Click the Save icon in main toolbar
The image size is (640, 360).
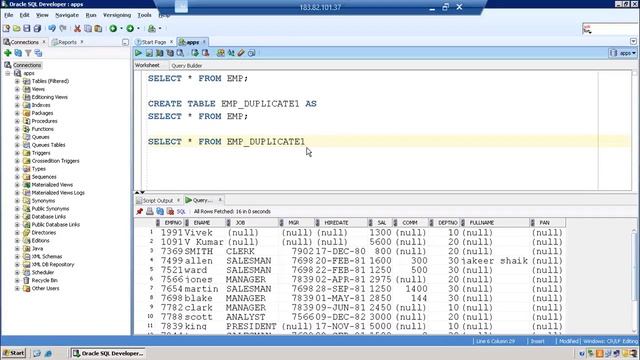[x=27, y=29]
